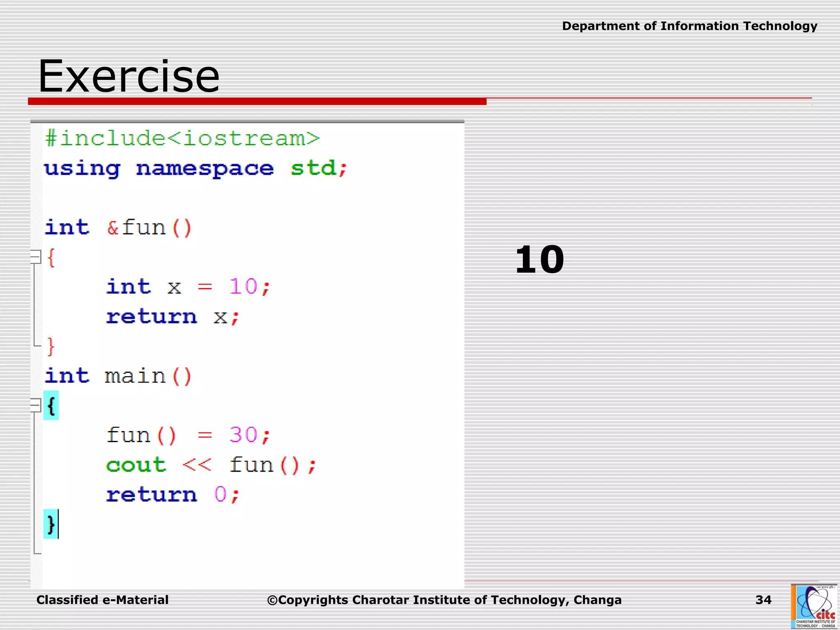Click the int x = 10 statement

188,286
